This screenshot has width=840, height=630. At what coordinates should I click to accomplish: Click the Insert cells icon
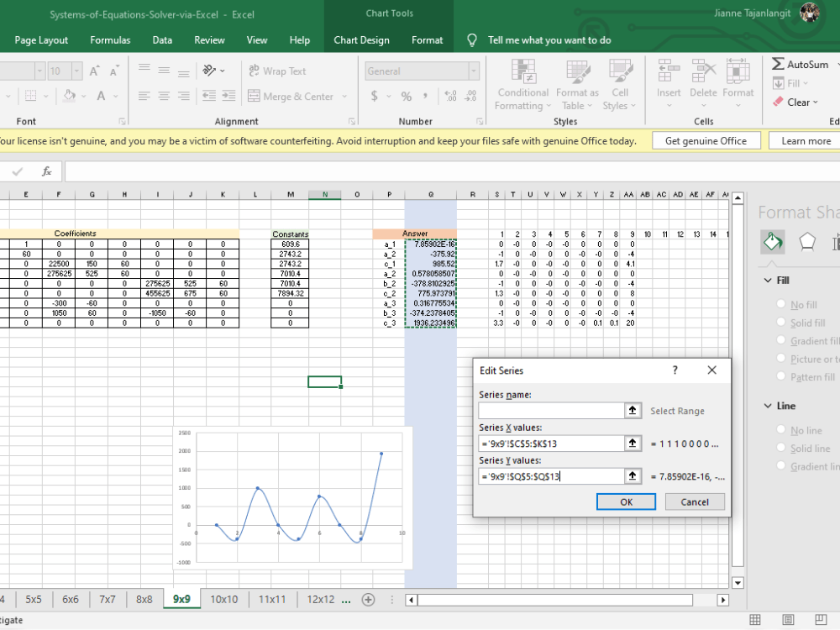[669, 71]
